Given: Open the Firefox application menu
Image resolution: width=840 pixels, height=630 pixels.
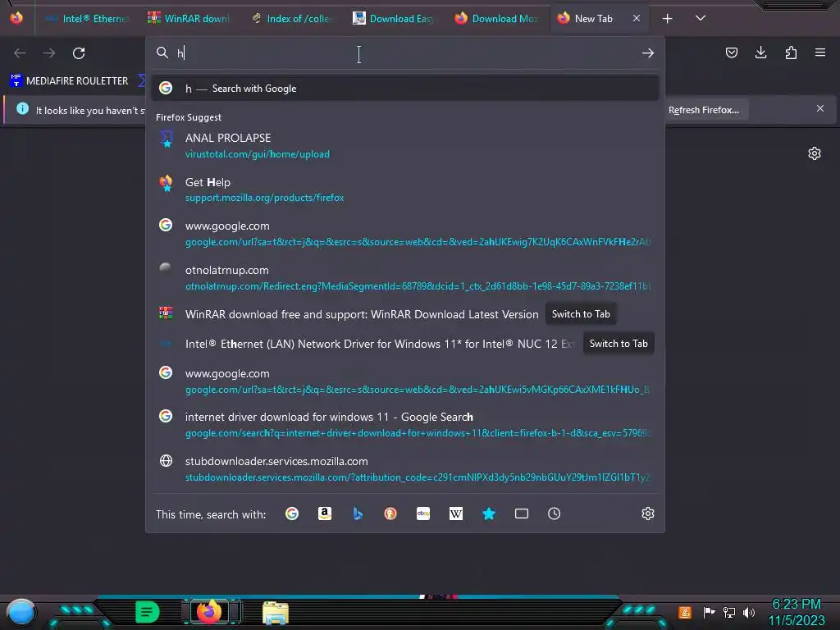Looking at the screenshot, I should (820, 52).
